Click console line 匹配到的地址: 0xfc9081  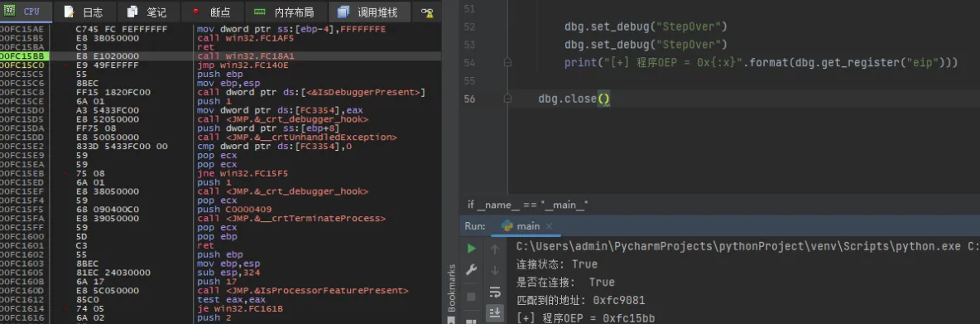pos(580,300)
